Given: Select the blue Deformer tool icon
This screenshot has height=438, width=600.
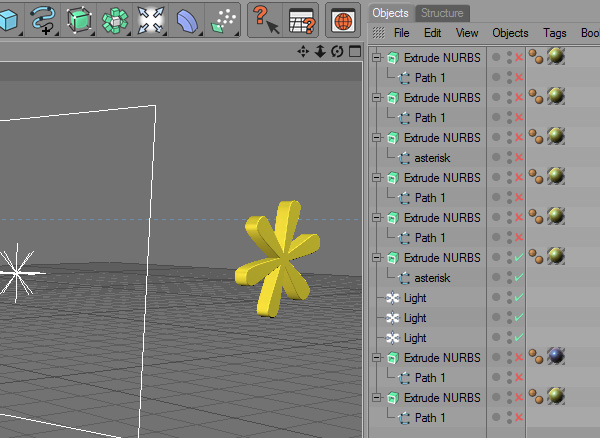Looking at the screenshot, I should tap(186, 19).
